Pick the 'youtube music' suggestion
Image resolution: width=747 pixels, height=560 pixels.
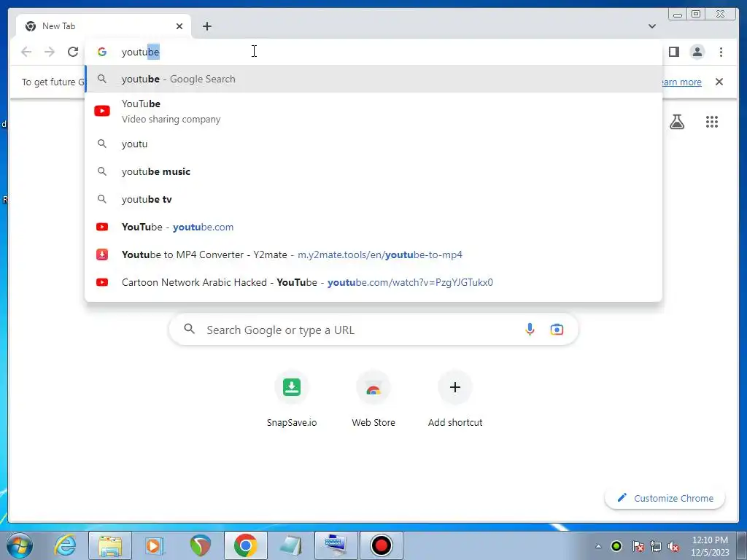click(x=373, y=171)
